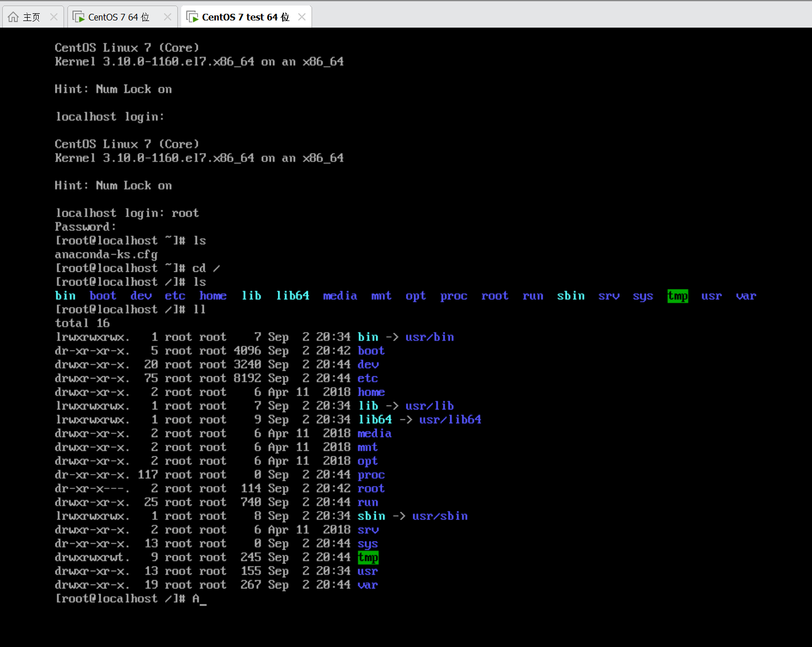Click the green highlighted tmp in ls output
Screen dimensions: 812x647
pos(677,296)
